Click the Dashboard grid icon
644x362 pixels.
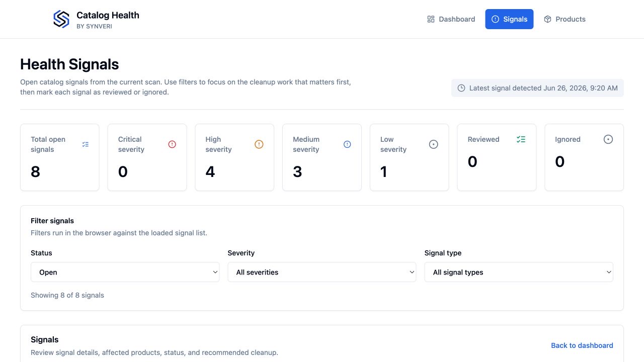431,19
